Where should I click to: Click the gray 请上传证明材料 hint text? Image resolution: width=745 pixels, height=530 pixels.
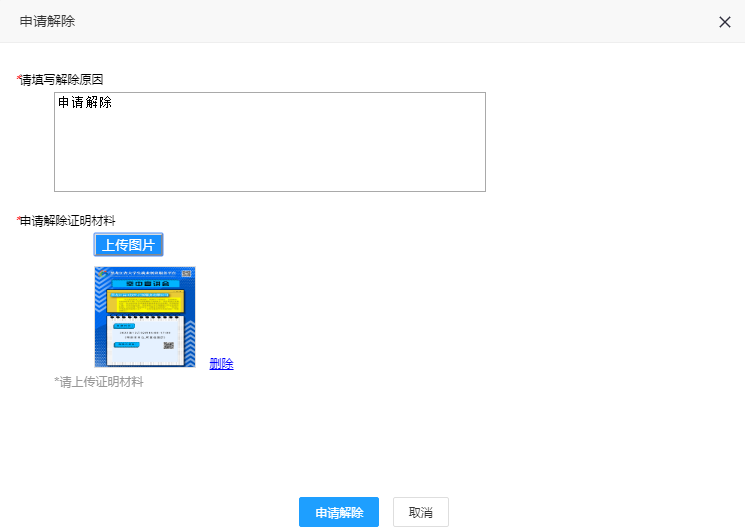[99, 381]
